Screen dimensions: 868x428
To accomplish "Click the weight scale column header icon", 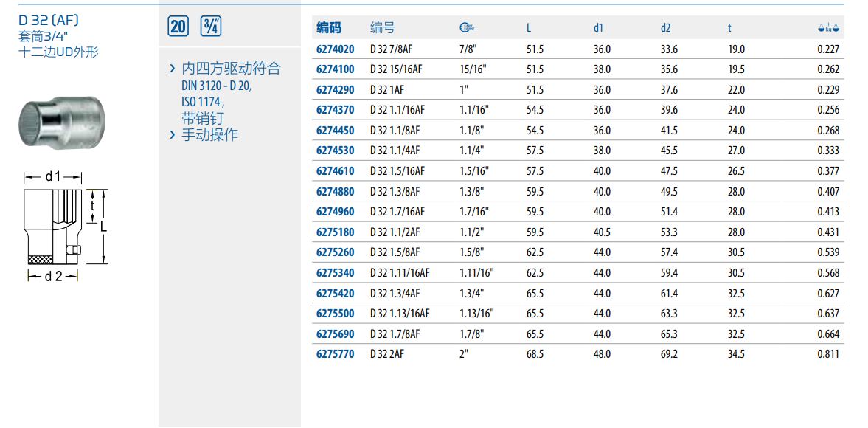I will (x=830, y=28).
